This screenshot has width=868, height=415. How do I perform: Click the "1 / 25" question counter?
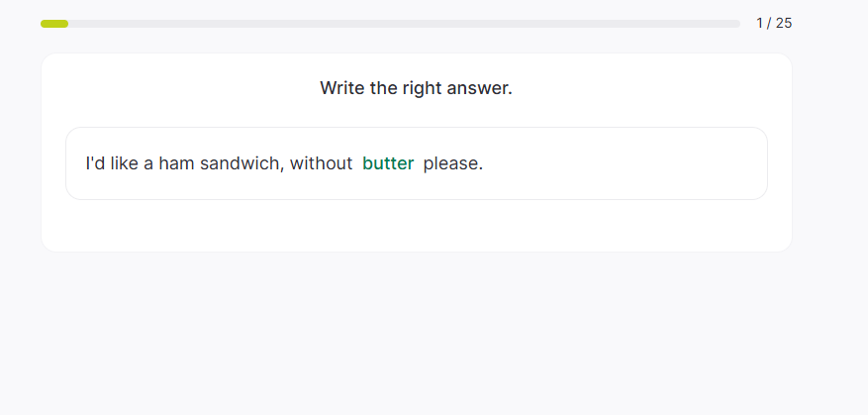(x=774, y=23)
